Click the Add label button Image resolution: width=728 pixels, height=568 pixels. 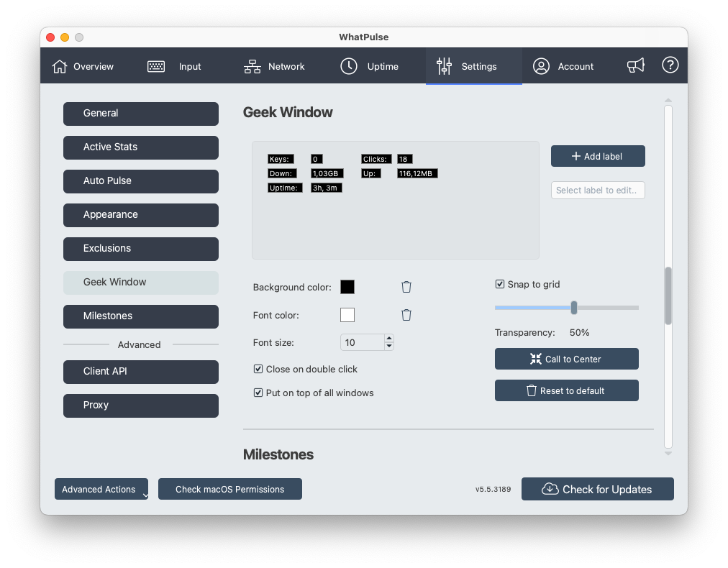pos(598,156)
